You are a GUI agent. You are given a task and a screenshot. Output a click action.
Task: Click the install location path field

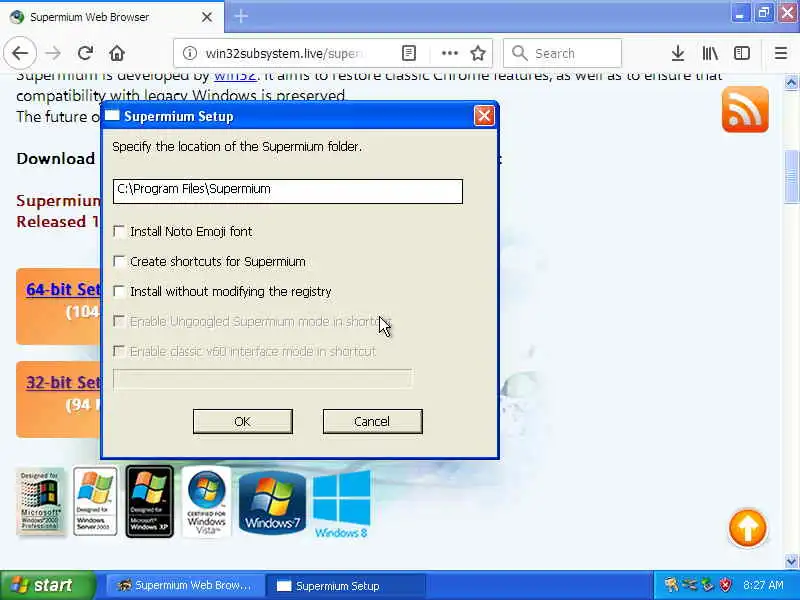pyautogui.click(x=288, y=191)
